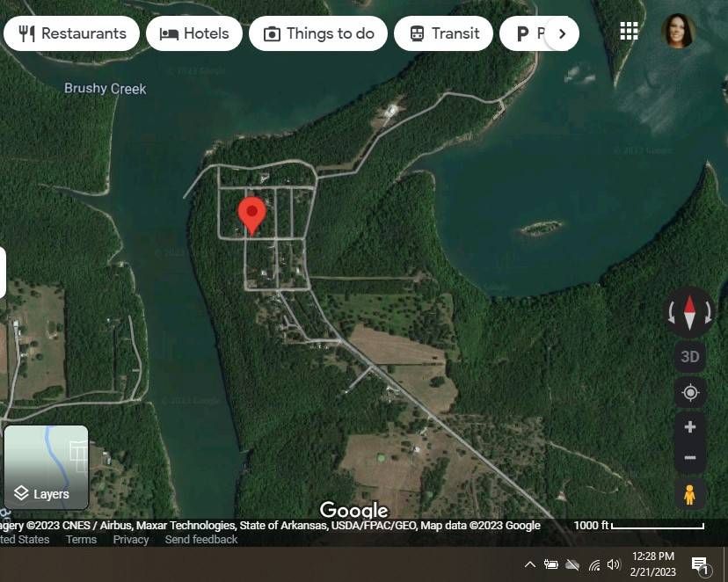Select the Restaurants category chip
The width and height of the screenshot is (728, 582).
click(71, 33)
